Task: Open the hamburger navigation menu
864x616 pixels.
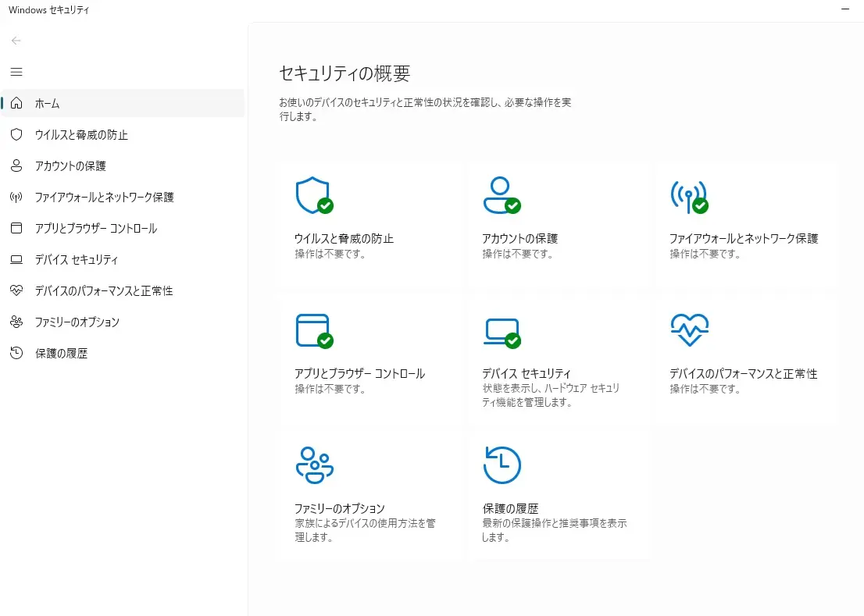Action: point(16,72)
